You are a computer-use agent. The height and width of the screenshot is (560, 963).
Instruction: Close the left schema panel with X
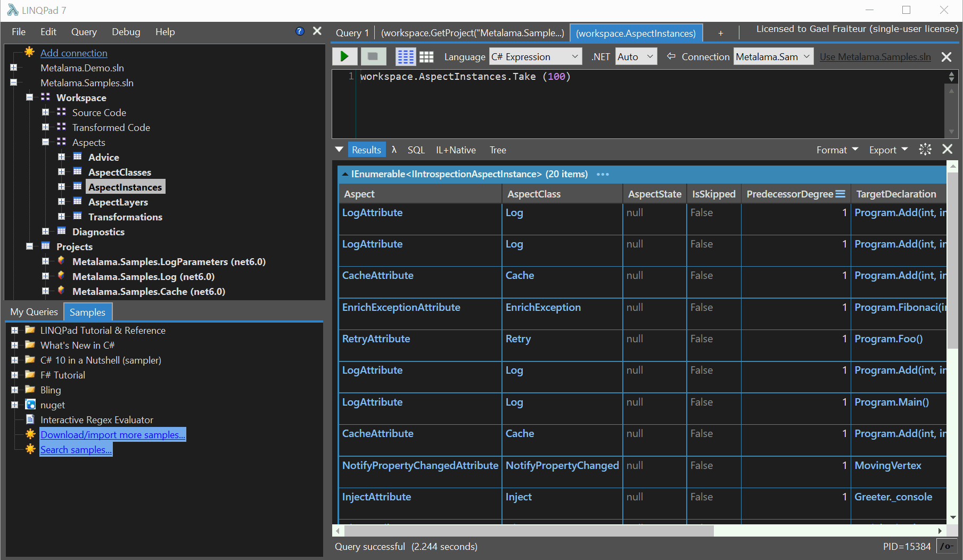pyautogui.click(x=317, y=31)
